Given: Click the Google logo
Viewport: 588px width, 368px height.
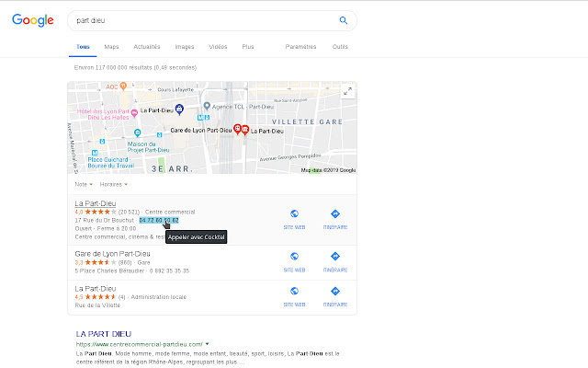Looking at the screenshot, I should 33,20.
